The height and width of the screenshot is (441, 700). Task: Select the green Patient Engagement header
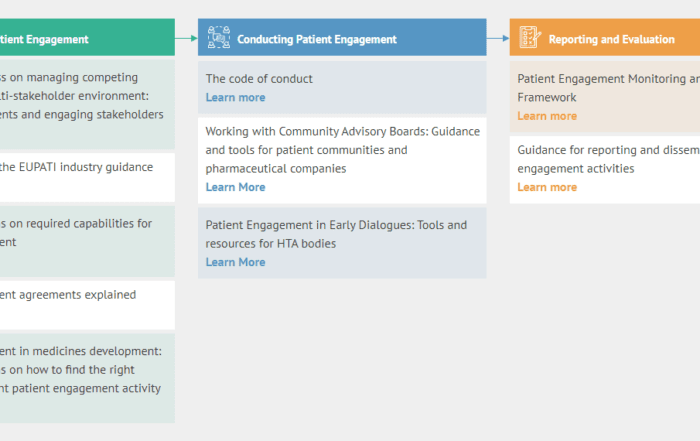pyautogui.click(x=60, y=39)
